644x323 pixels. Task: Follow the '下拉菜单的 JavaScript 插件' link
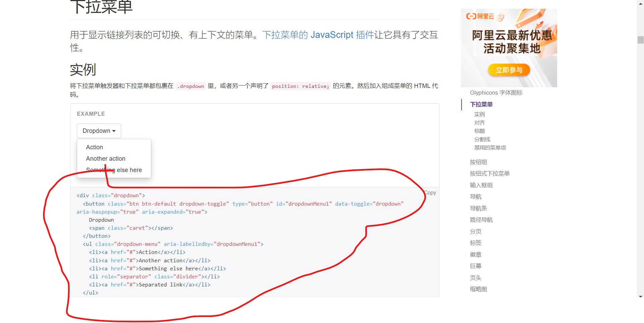(x=318, y=35)
